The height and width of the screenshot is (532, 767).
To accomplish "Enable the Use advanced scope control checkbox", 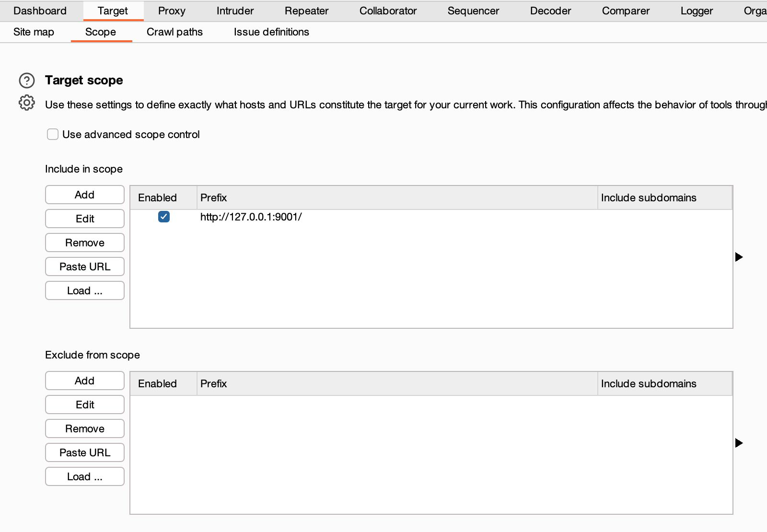I will tap(53, 135).
